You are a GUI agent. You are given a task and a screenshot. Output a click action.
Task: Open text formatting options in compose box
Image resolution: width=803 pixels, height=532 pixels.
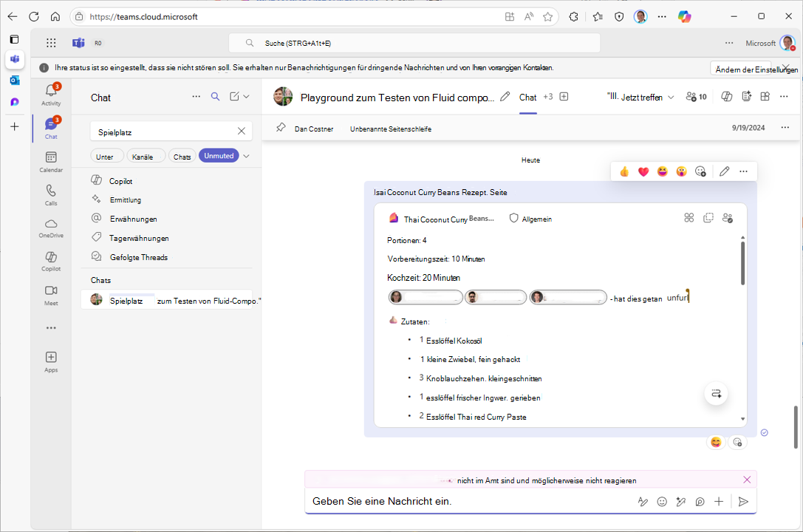(642, 501)
